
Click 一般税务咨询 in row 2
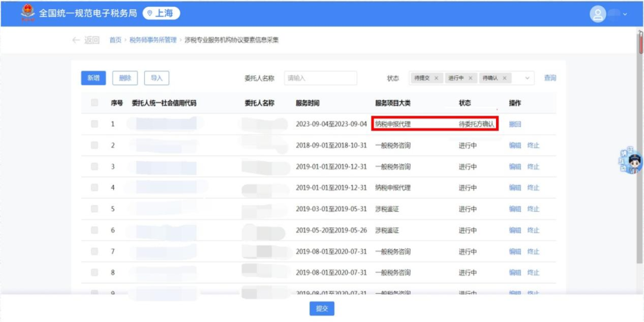[x=392, y=145]
